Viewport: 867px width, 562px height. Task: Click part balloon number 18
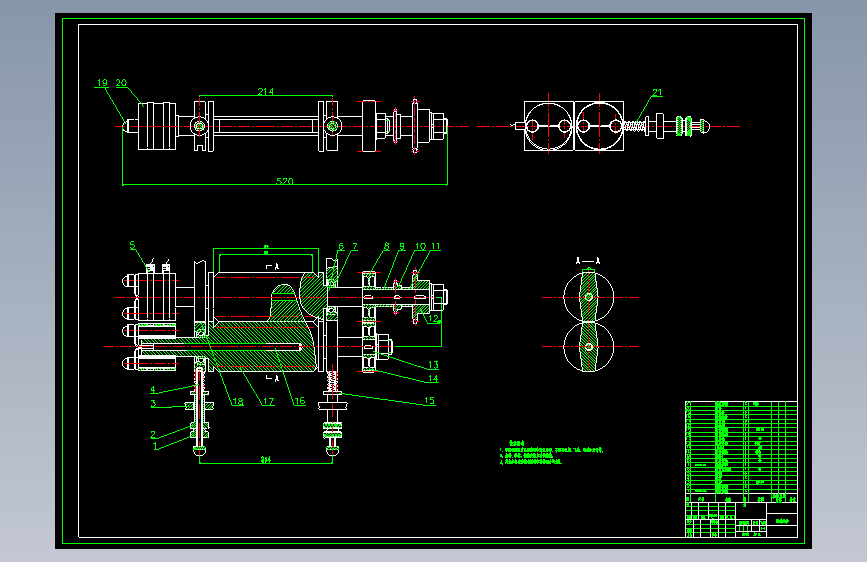point(238,402)
